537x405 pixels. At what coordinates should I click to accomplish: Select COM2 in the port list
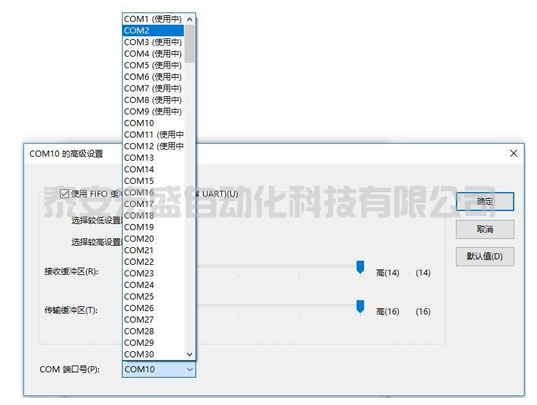point(153,30)
